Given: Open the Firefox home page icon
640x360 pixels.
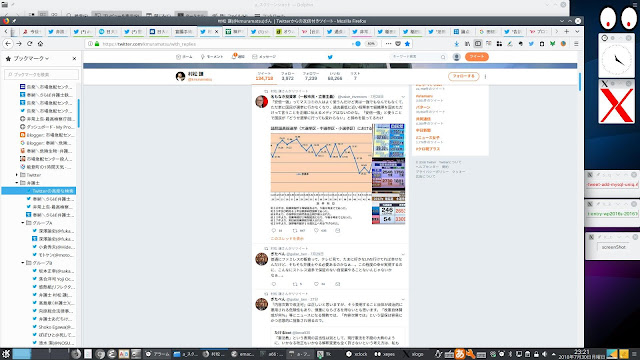Looking at the screenshot, I should coord(40,44).
